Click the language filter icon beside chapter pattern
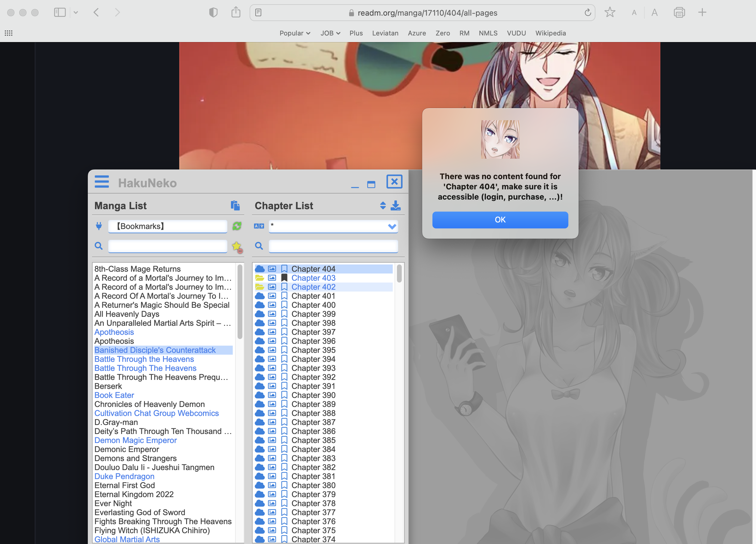756x544 pixels. click(259, 226)
